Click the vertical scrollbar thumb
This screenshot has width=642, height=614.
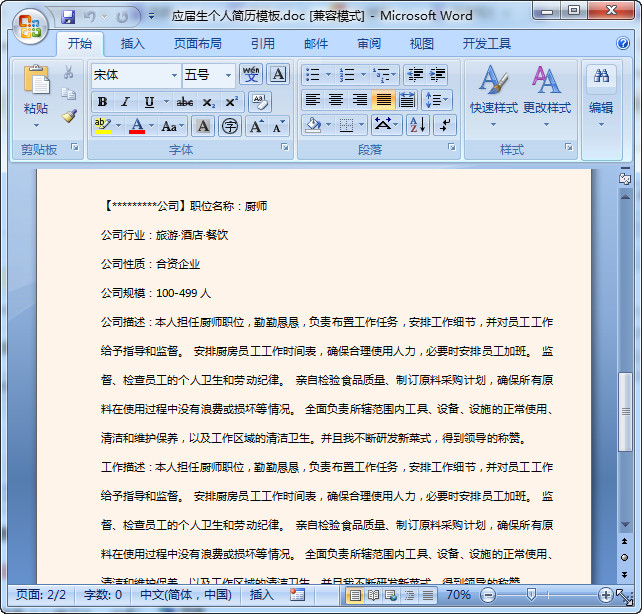(625, 412)
